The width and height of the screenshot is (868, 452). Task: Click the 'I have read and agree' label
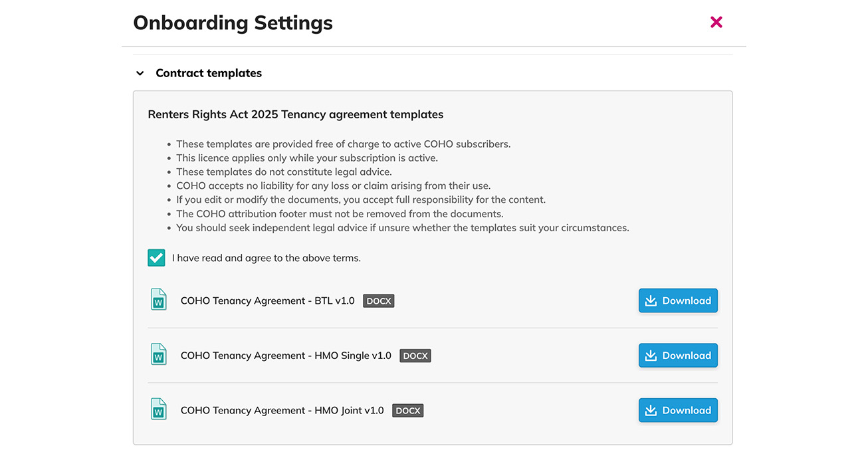(266, 258)
